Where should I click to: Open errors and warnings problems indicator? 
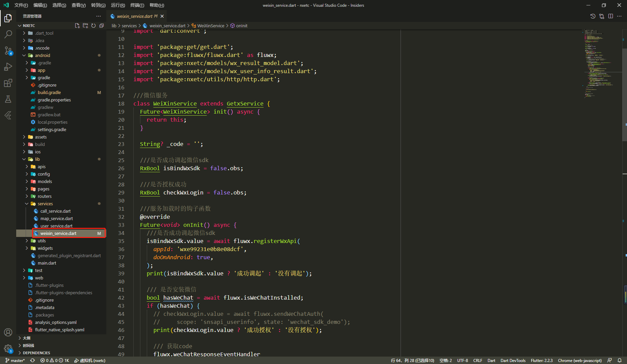55,360
